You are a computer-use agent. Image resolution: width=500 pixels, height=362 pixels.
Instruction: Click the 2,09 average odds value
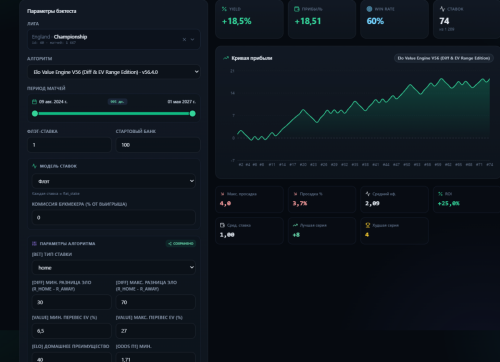[372, 203]
